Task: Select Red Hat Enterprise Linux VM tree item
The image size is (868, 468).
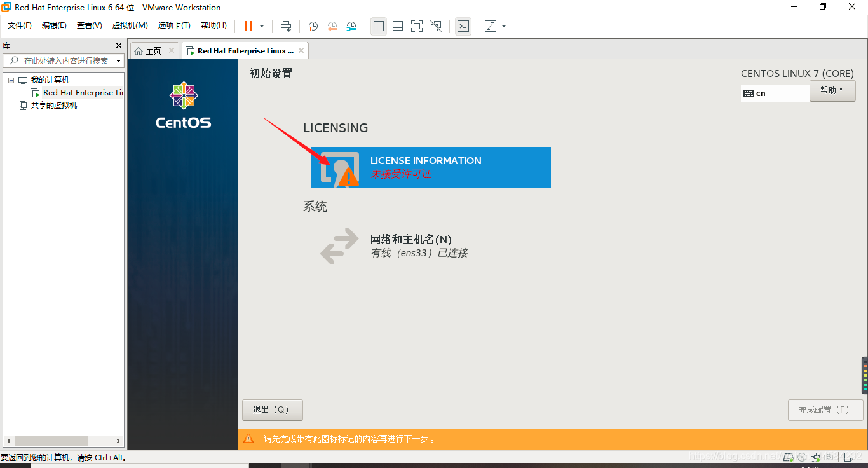Action: point(77,93)
